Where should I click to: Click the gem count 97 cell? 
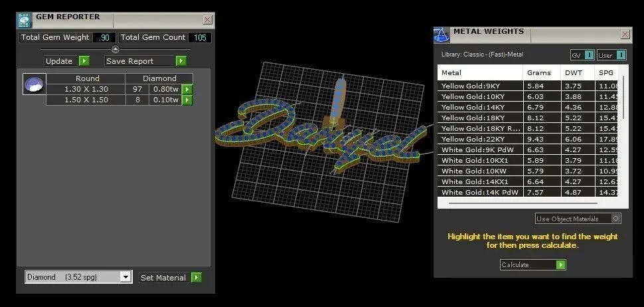(x=137, y=89)
